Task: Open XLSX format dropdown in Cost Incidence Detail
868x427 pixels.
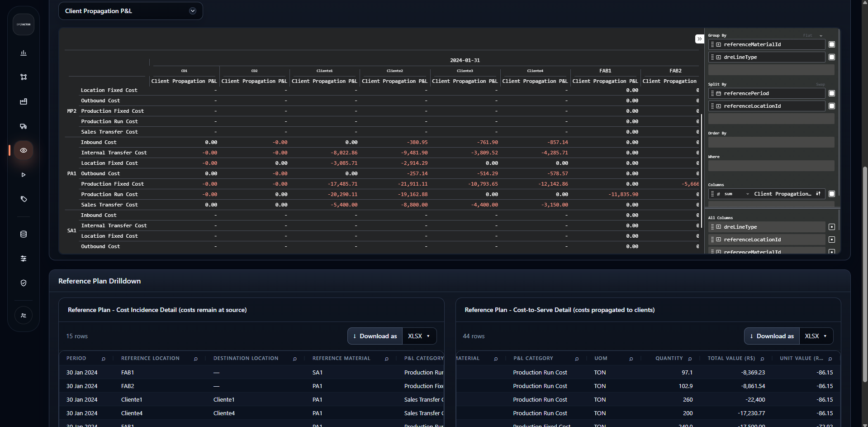Action: 419,336
